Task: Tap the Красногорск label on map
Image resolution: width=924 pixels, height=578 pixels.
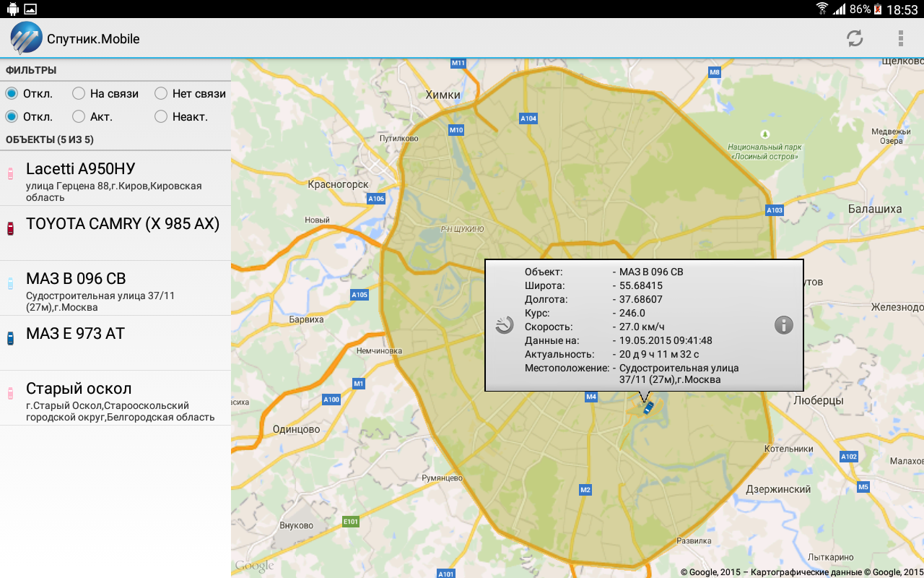Action: tap(338, 184)
